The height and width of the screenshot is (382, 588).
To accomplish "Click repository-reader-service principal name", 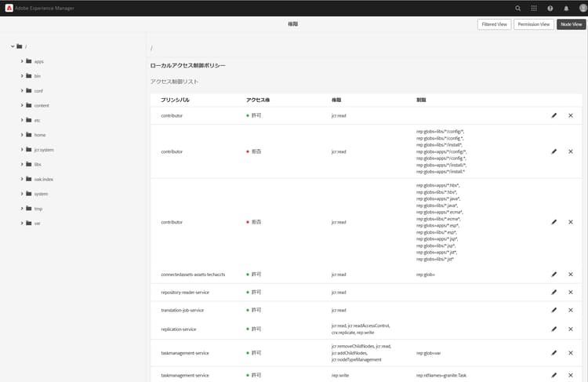I will point(185,293).
